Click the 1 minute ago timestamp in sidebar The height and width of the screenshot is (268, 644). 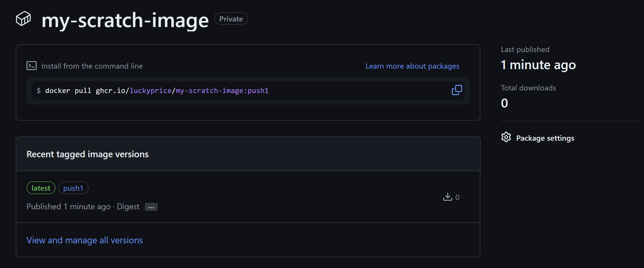(538, 65)
